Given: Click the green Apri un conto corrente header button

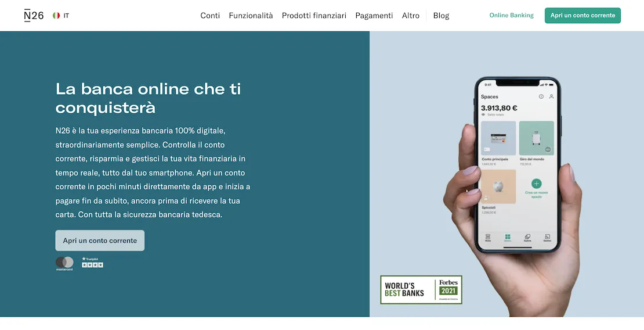Looking at the screenshot, I should coord(583,15).
